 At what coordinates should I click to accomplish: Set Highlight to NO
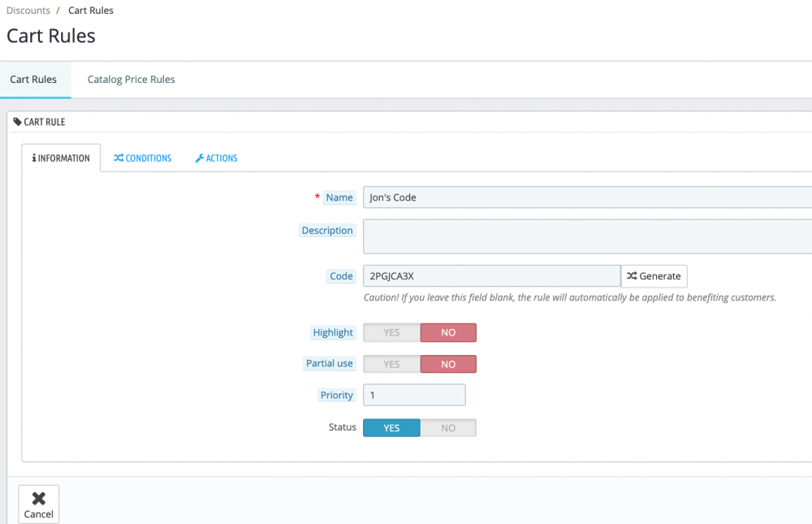(448, 333)
